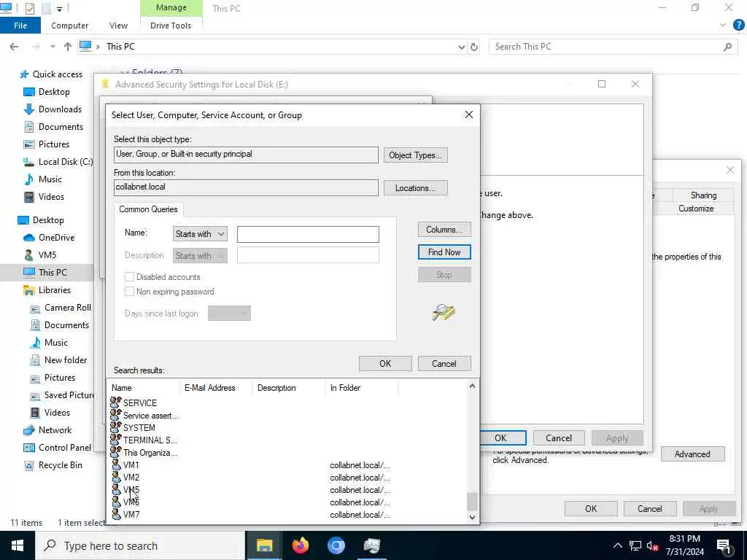Screen dimensions: 747x560
Task: Toggle Disabled accounts checkbox
Action: pos(129,276)
